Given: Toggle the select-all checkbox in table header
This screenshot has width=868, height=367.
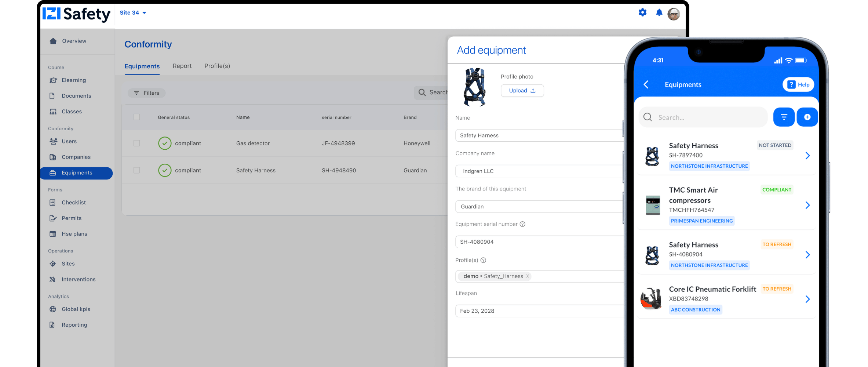Looking at the screenshot, I should click(137, 117).
